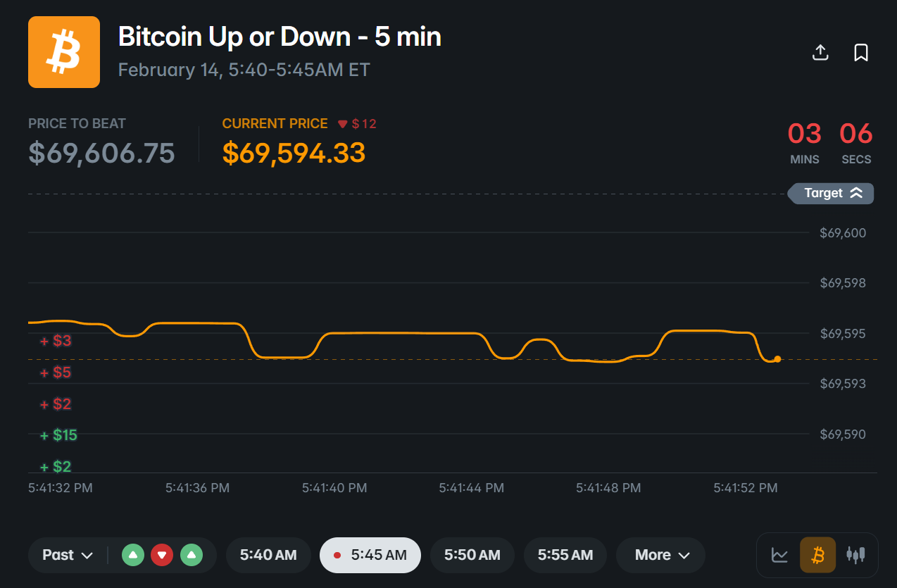Switch to the candlestick chart icon
Screen dimensions: 897x588
pos(855,555)
